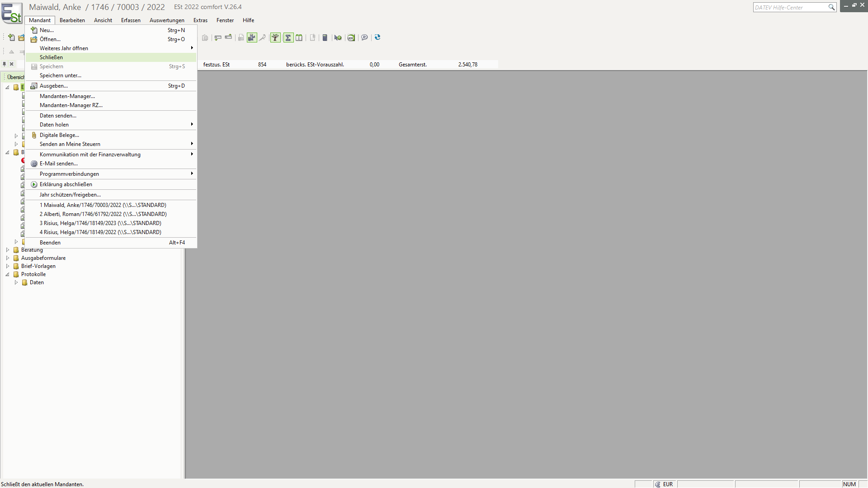Select Schließen in the Mandant menu

tap(51, 57)
